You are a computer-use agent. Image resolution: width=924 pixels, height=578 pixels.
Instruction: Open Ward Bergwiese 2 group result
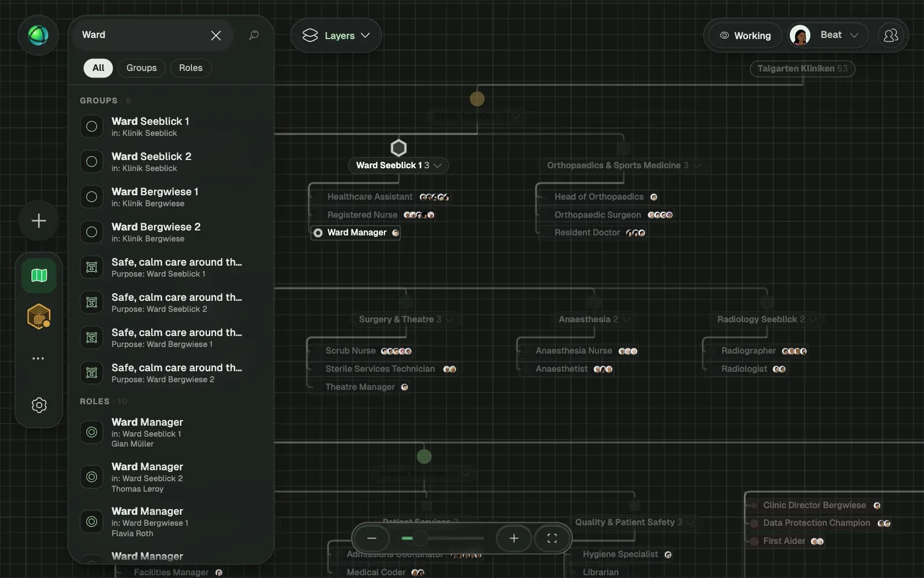click(x=170, y=232)
